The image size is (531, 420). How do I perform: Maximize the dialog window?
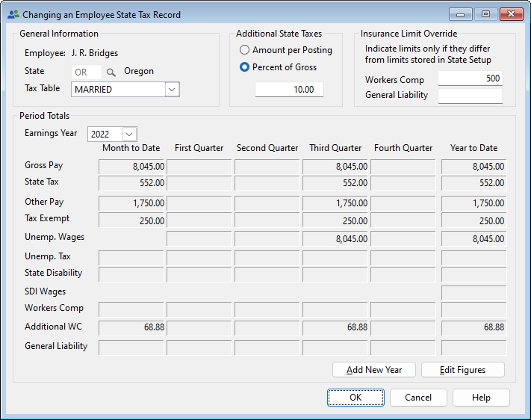pos(485,14)
